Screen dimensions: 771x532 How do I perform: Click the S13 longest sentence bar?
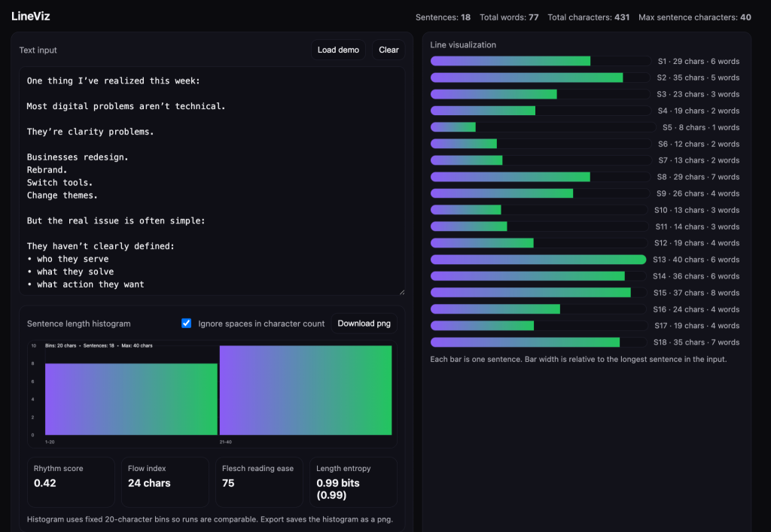[538, 260]
